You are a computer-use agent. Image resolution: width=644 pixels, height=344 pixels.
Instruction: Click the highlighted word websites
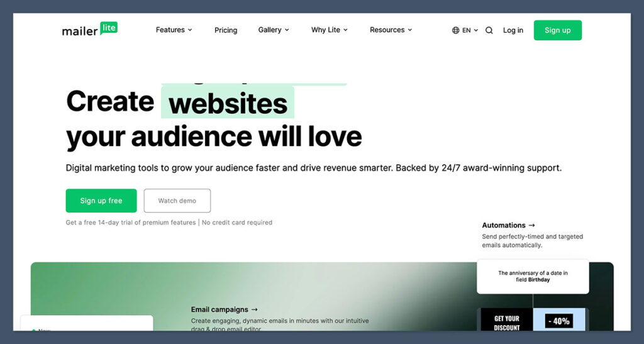click(x=228, y=104)
